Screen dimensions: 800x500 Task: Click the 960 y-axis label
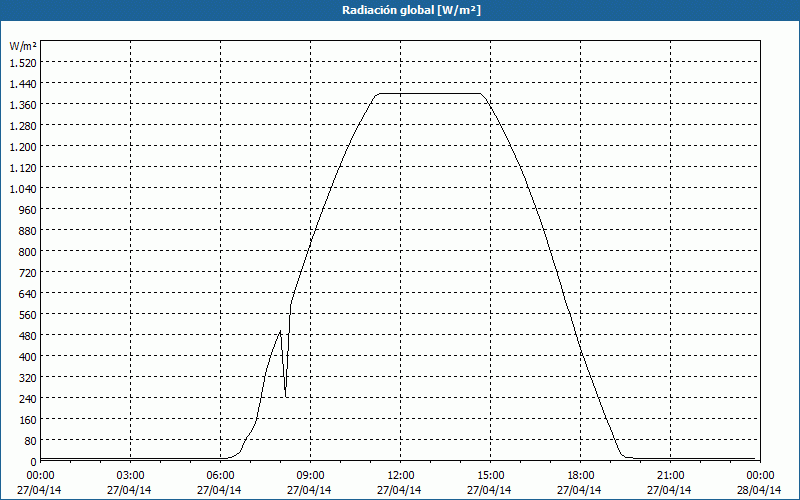tap(29, 210)
